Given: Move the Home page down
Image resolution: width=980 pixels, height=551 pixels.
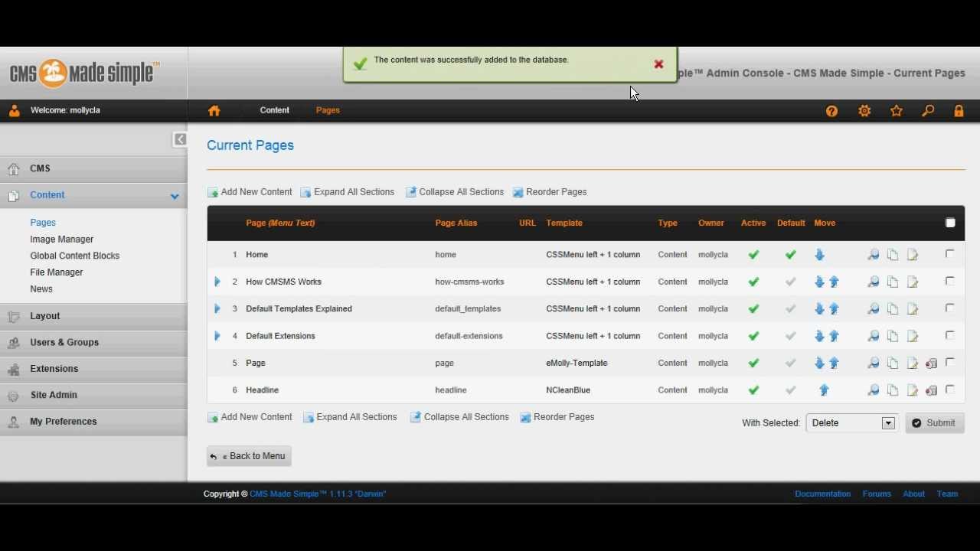Looking at the screenshot, I should point(819,255).
